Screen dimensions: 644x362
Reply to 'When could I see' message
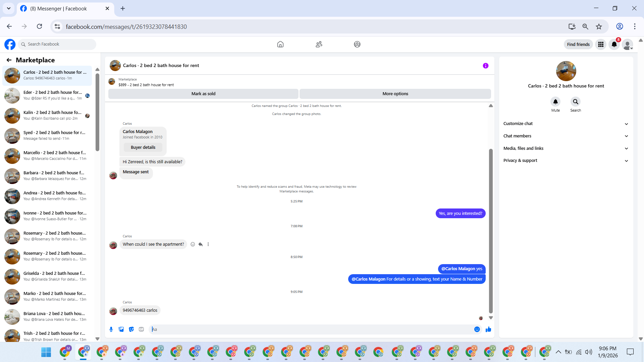[x=201, y=244]
